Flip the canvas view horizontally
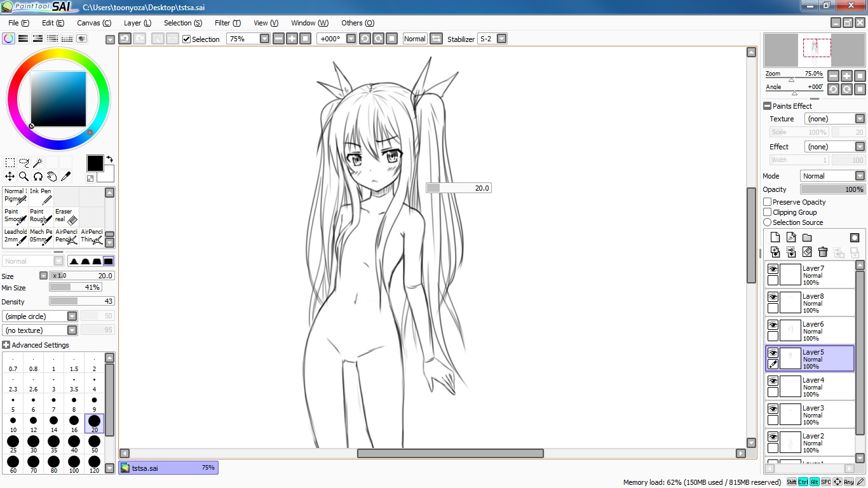Screen dimensions: 868x488 [x=436, y=39]
